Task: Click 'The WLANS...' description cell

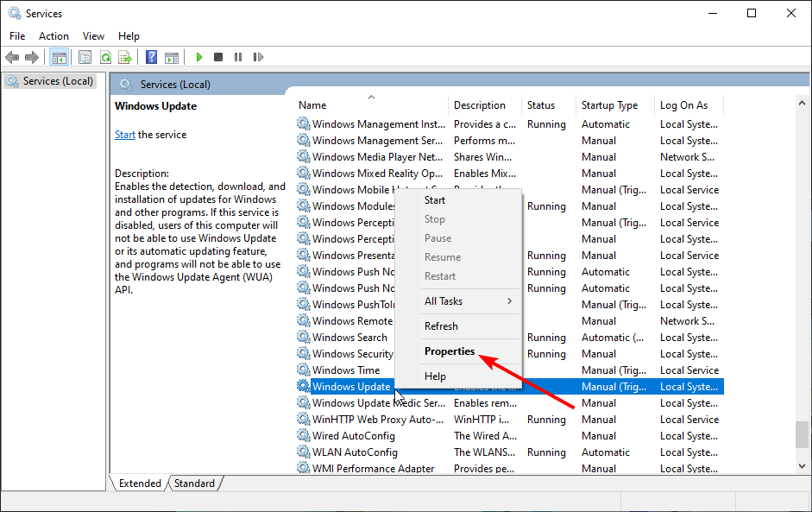Action: (485, 452)
